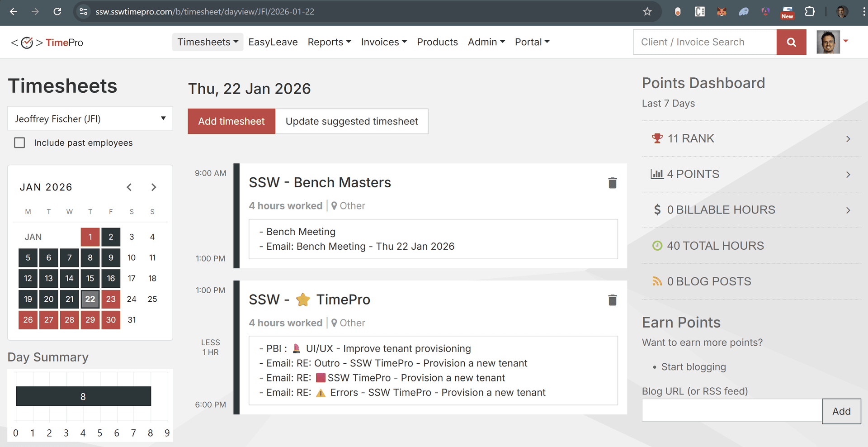Click the RSS icon beside BLOG POSTS
Viewport: 868px width, 447px height.
pos(657,281)
